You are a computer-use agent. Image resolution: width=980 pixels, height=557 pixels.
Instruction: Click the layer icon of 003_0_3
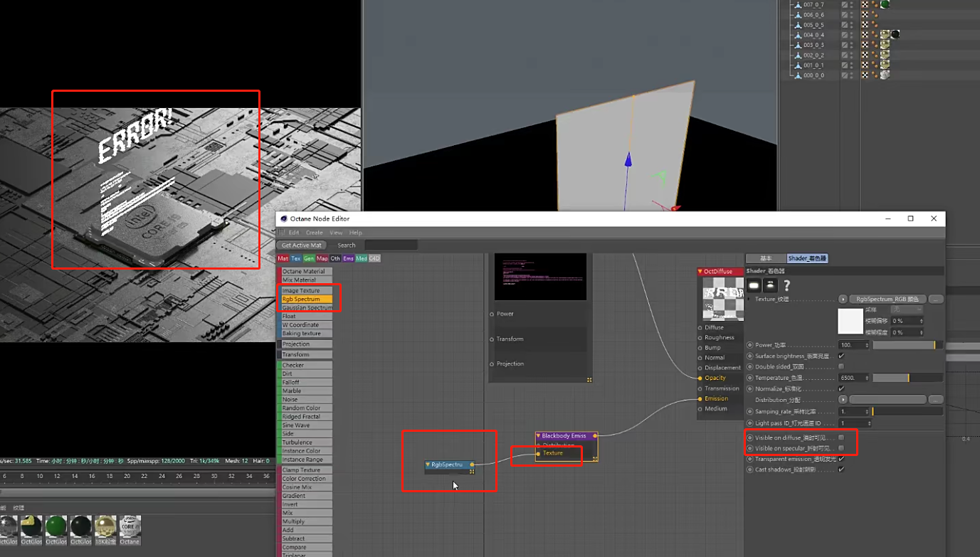(x=845, y=45)
